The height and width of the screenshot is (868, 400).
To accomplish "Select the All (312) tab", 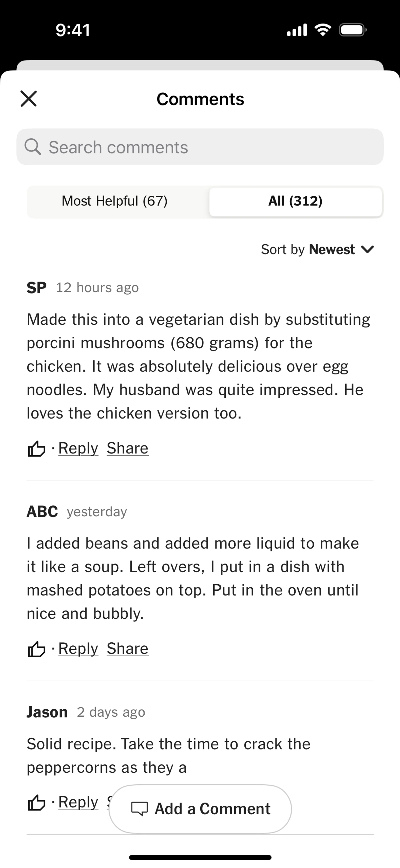I will [x=295, y=201].
